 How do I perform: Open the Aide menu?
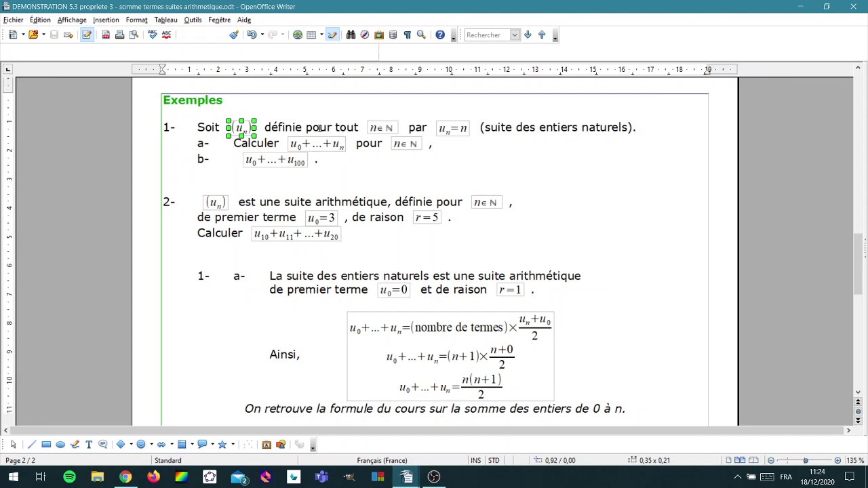tap(244, 20)
